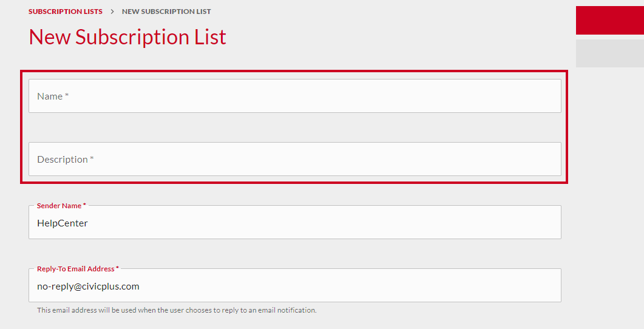The image size is (644, 329).
Task: Click the Description placeholder label text
Action: [x=63, y=160]
